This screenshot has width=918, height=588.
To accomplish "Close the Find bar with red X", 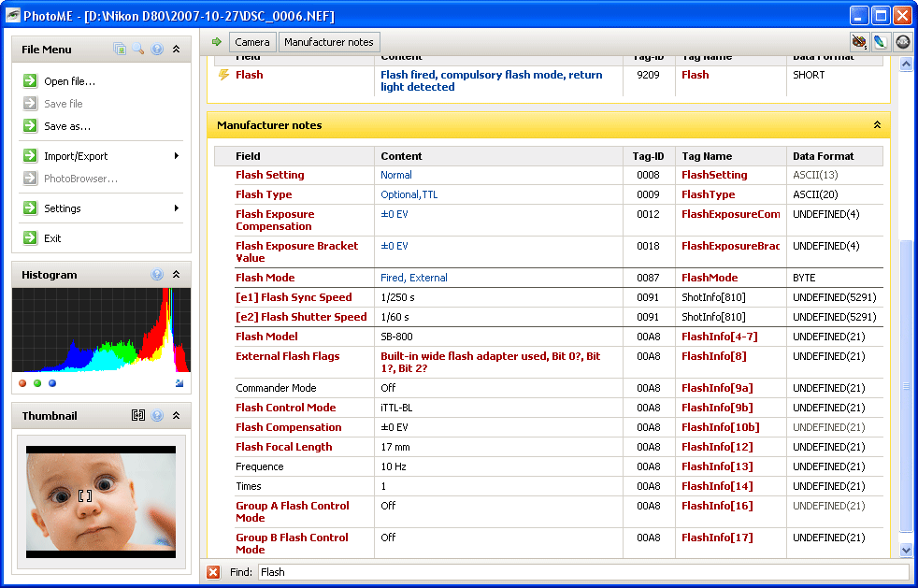I will (x=213, y=572).
